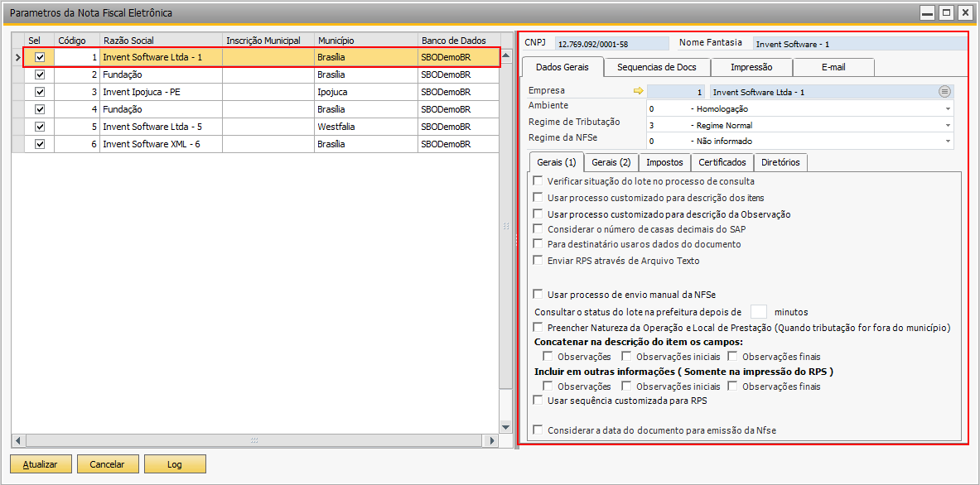Click the company list scroll right arrow

pos(492,440)
